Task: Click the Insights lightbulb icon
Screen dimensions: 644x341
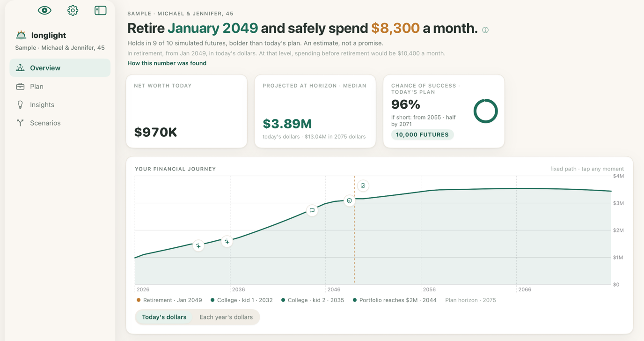Action: tap(20, 104)
